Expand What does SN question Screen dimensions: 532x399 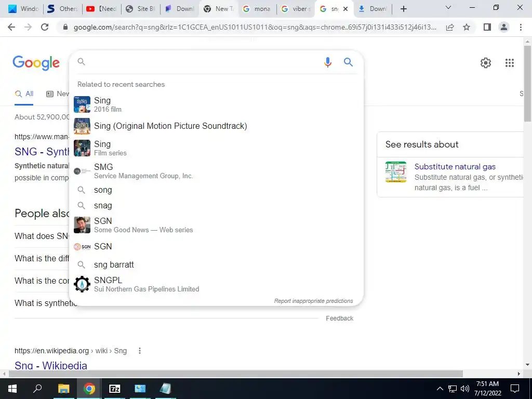tap(42, 236)
